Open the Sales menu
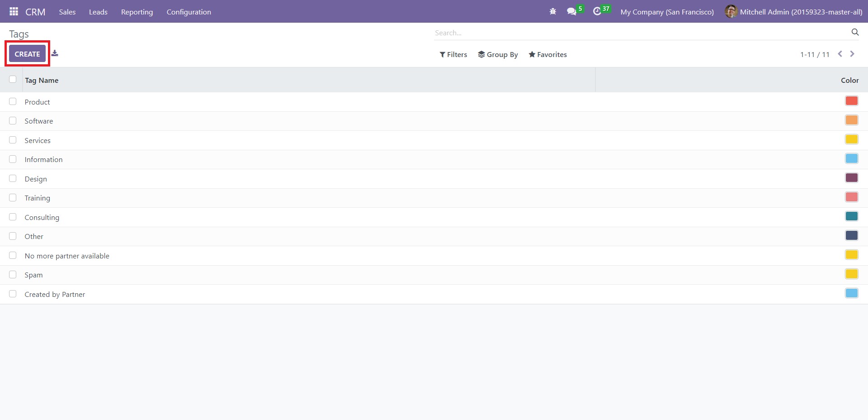Screen dimensions: 868x420 (67, 12)
